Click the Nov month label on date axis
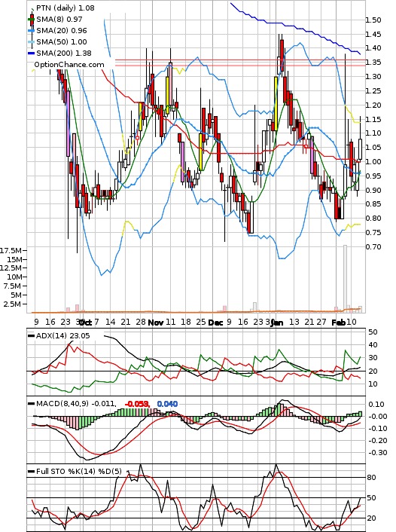Screen dimensions: 396x532 [156, 323]
